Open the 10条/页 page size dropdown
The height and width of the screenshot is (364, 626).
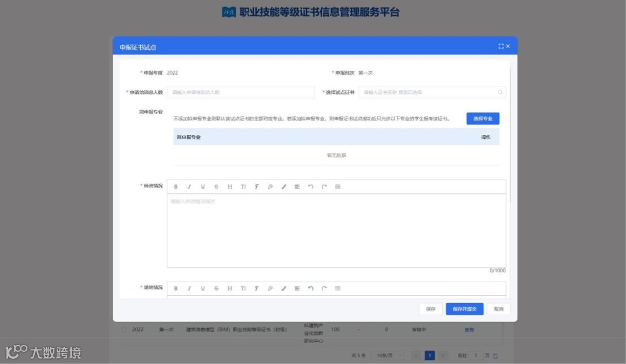click(388, 355)
